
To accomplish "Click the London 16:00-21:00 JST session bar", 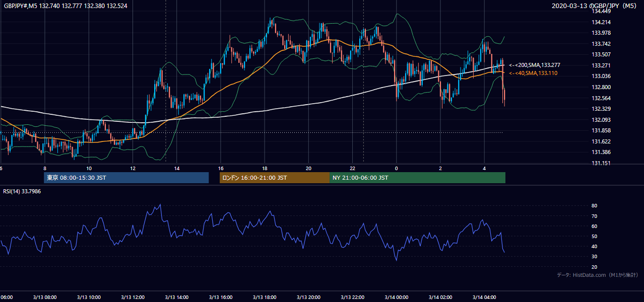I will tap(274, 178).
